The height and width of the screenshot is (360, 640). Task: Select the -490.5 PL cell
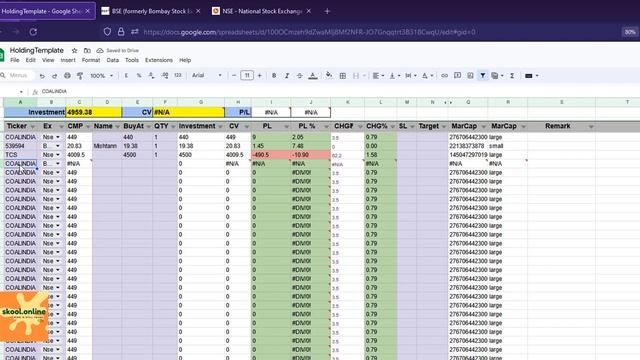[x=271, y=155]
